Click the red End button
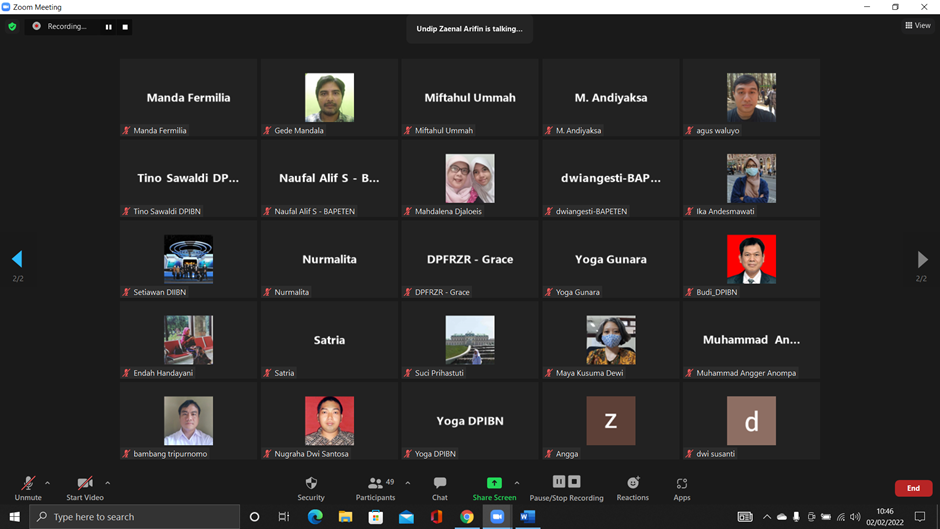Screen dimensions: 940x529 (x=912, y=488)
